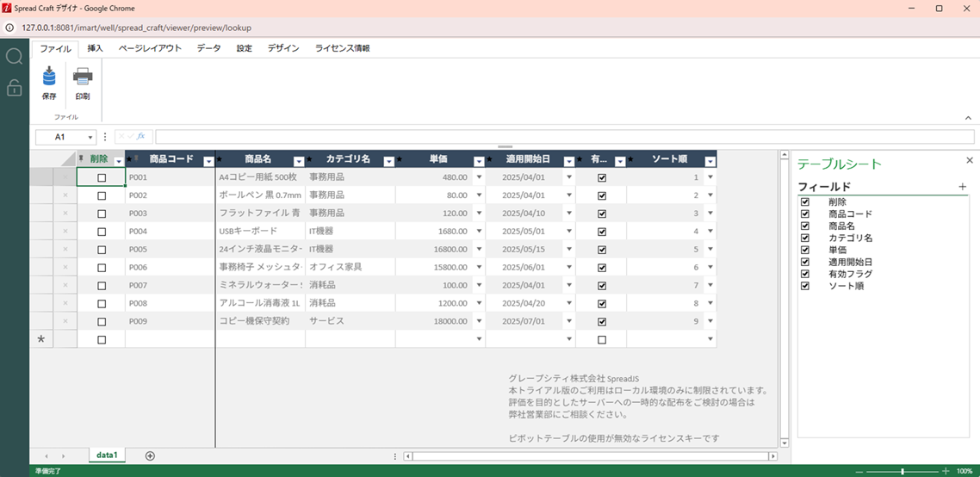
Task: Click the Print (印刷) icon
Action: pos(83,78)
